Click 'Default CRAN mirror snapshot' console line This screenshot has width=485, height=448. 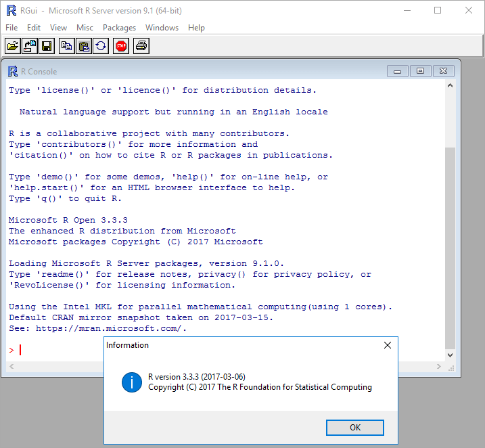click(x=141, y=318)
